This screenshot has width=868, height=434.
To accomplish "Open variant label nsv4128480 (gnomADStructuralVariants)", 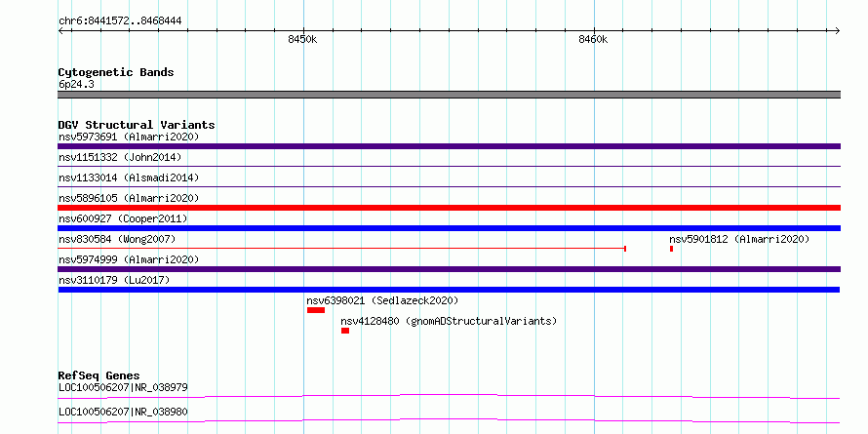I will click(449, 321).
